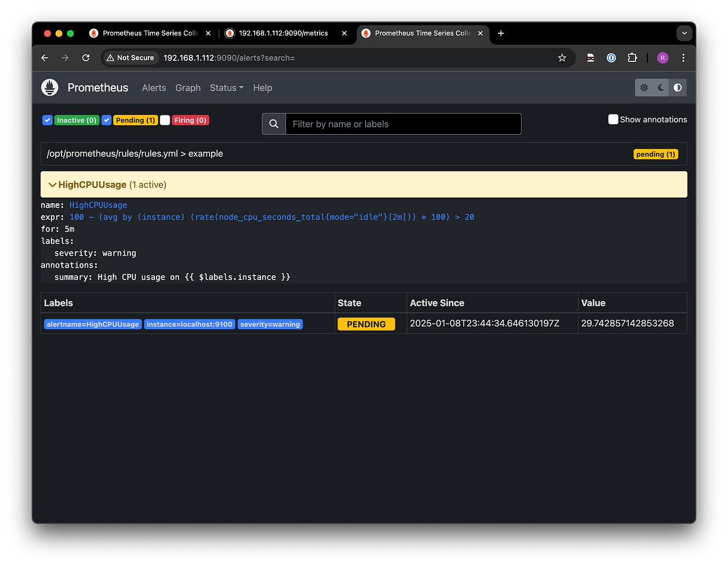
Task: Click the alertname=HighCPUUsage label badge
Action: click(x=93, y=324)
